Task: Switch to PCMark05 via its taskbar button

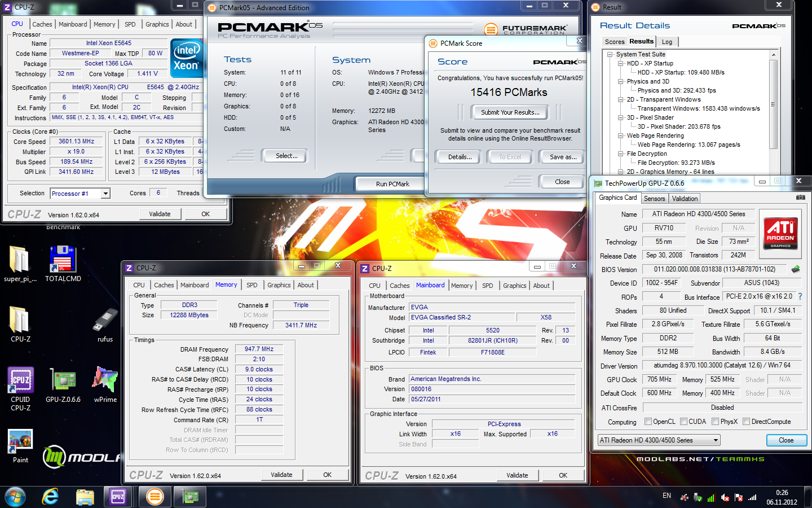Action: [155, 497]
